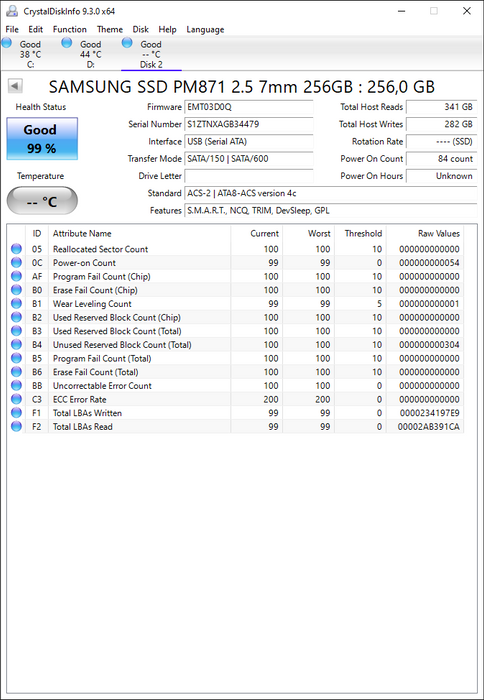
Task: Select the Total LBAs Written attribute name
Action: (87, 413)
